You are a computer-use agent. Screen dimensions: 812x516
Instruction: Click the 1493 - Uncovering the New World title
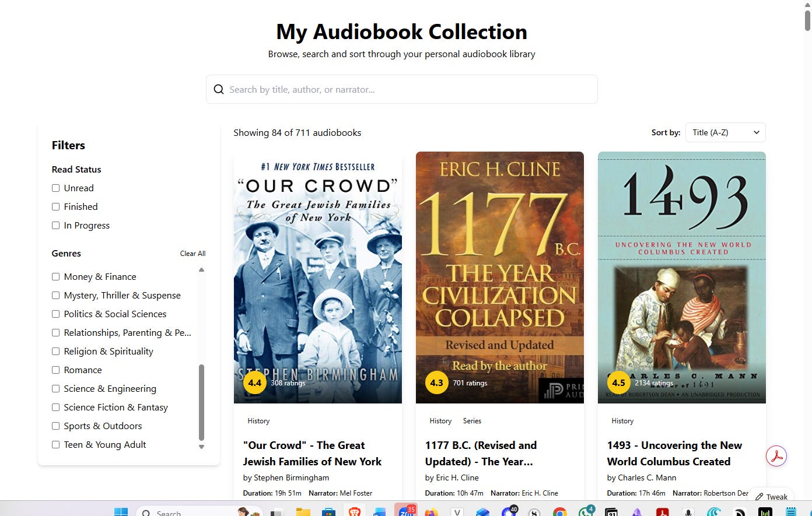pyautogui.click(x=674, y=453)
